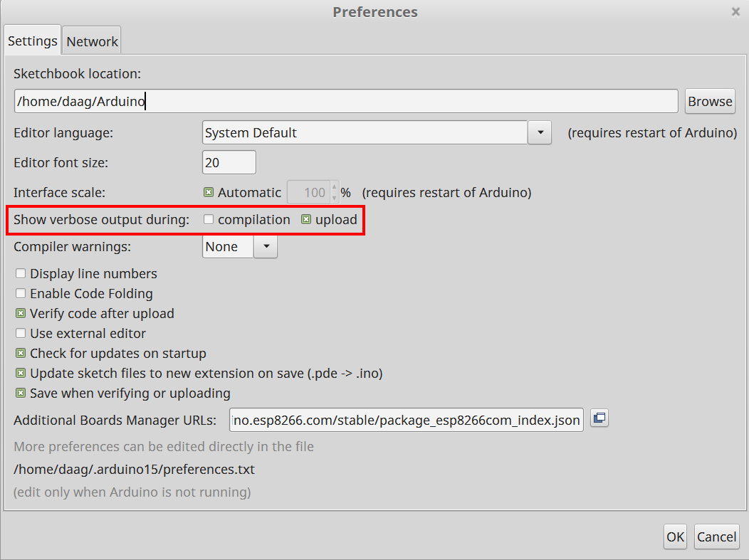
Task: Dismiss the dialog with the Cancel button
Action: (x=716, y=537)
